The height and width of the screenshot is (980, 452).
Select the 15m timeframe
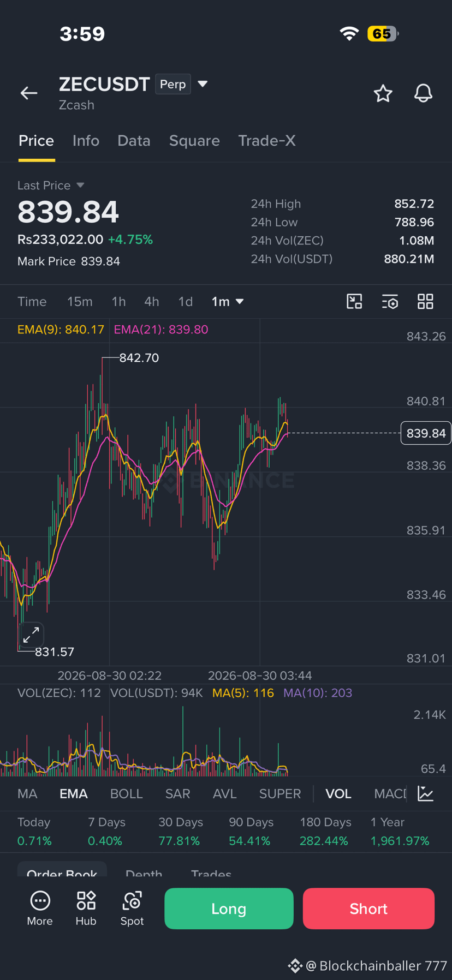[x=80, y=301]
